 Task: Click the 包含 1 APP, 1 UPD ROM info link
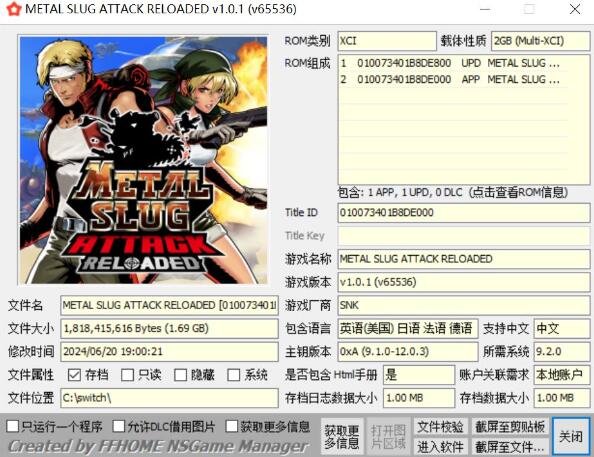453,193
